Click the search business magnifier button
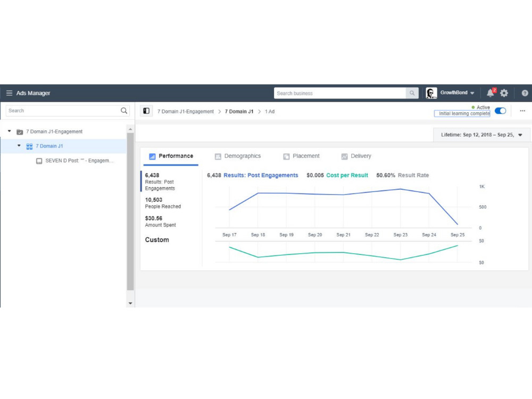This screenshot has width=532, height=399. coord(412,93)
